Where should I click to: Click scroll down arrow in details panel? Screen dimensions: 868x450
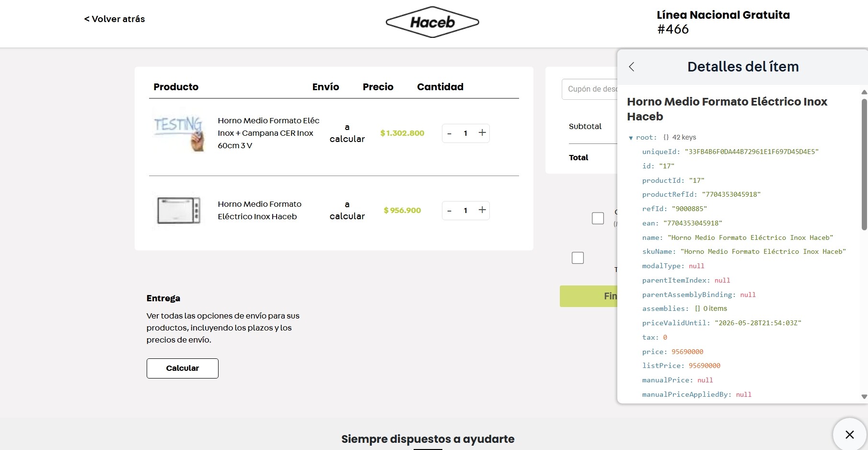(864, 397)
